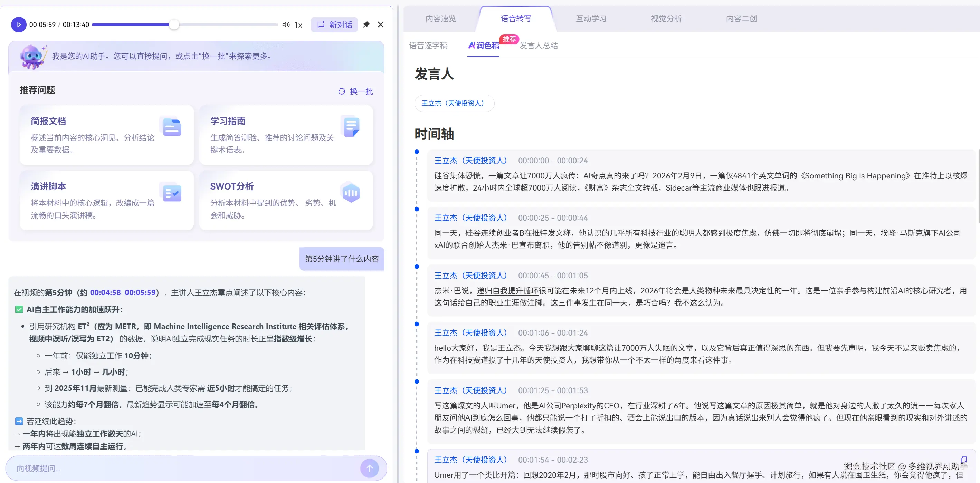Open the 1x playback speed selector
Image resolution: width=980 pixels, height=483 pixels.
point(298,25)
